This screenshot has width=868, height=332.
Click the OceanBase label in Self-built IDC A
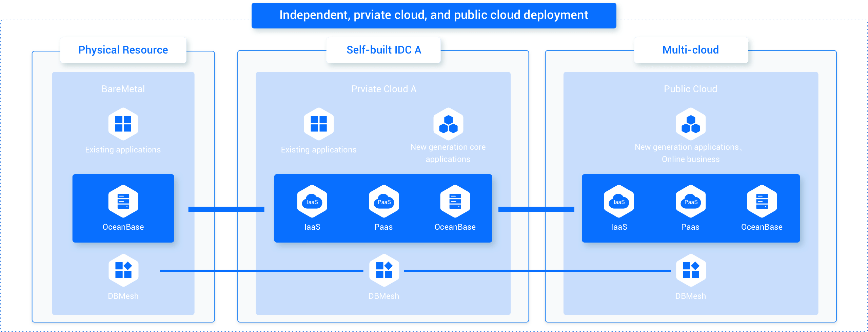point(455,227)
